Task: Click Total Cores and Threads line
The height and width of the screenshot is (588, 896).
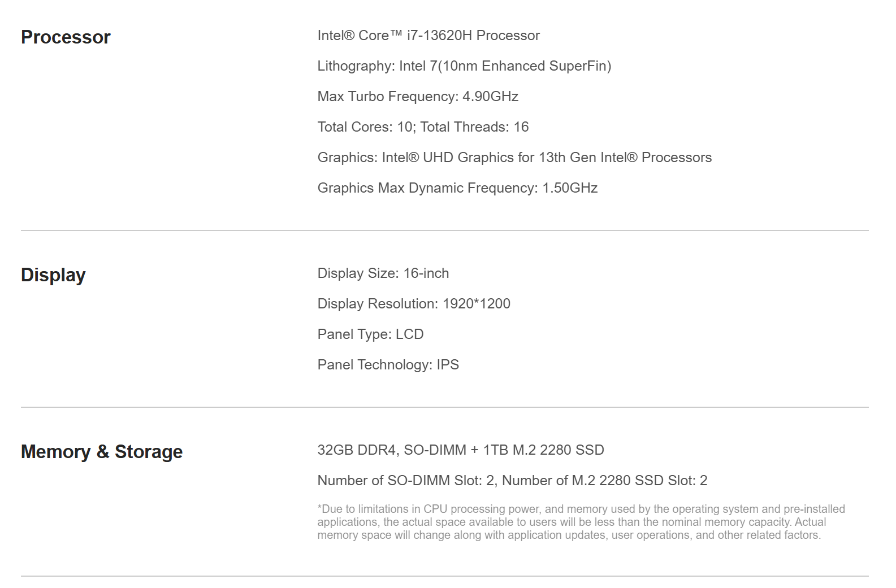Action: 423,127
